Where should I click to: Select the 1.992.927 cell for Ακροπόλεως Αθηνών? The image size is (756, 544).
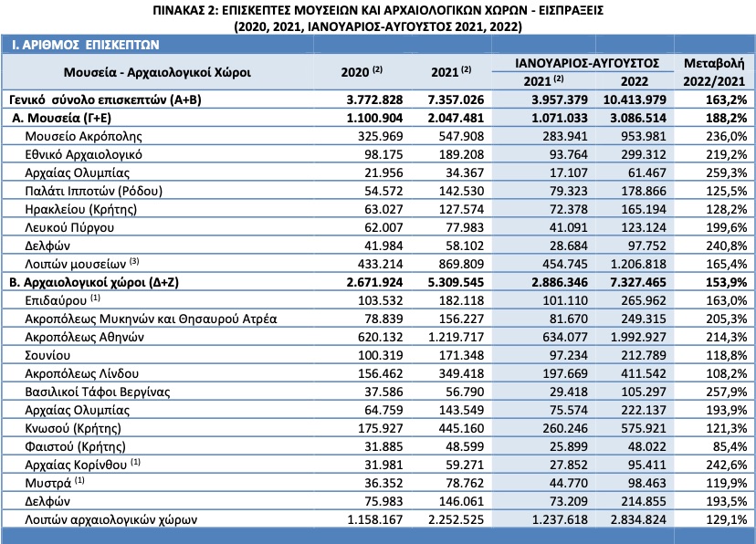[x=638, y=338]
